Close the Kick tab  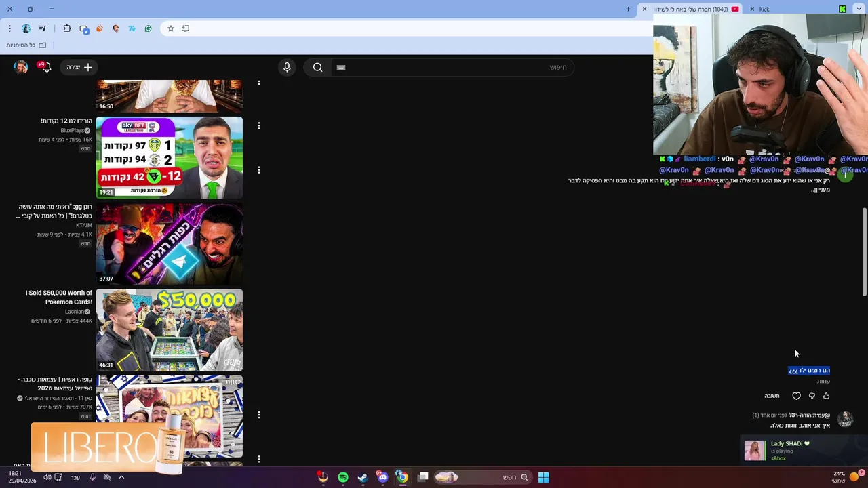coord(752,9)
